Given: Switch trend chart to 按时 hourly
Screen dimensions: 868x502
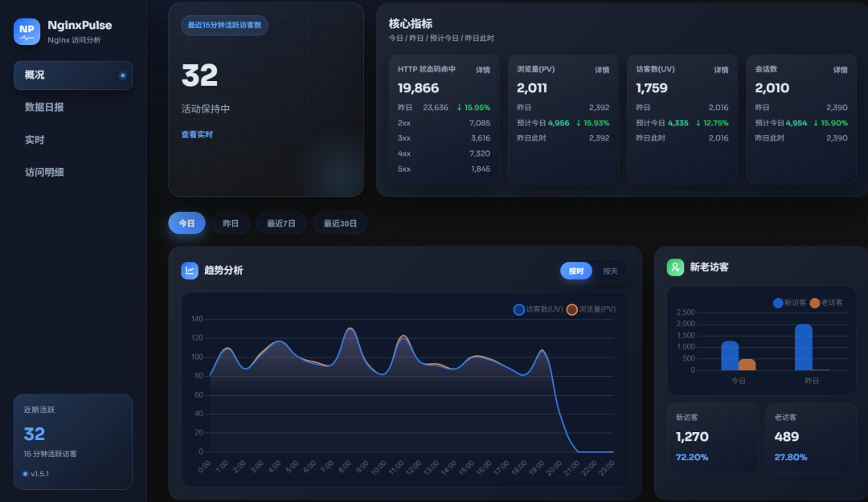Looking at the screenshot, I should tap(576, 271).
